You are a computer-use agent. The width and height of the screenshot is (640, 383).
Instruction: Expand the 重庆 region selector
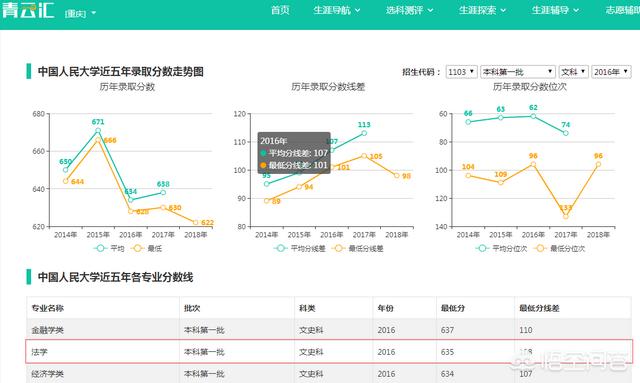point(80,13)
